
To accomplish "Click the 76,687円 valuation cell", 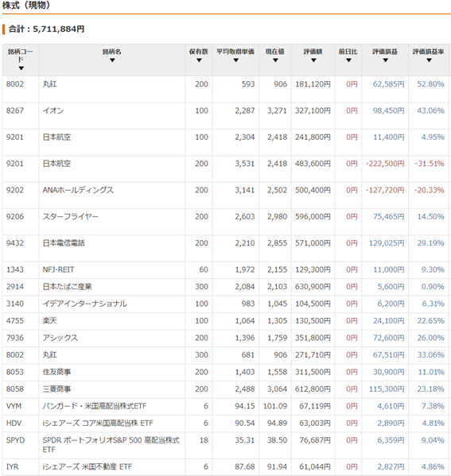I will 315,440.
